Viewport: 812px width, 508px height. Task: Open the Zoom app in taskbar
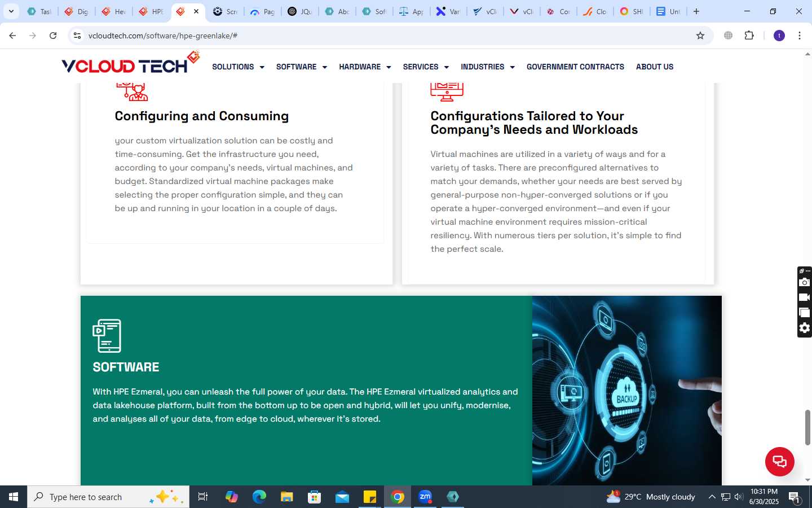425,497
